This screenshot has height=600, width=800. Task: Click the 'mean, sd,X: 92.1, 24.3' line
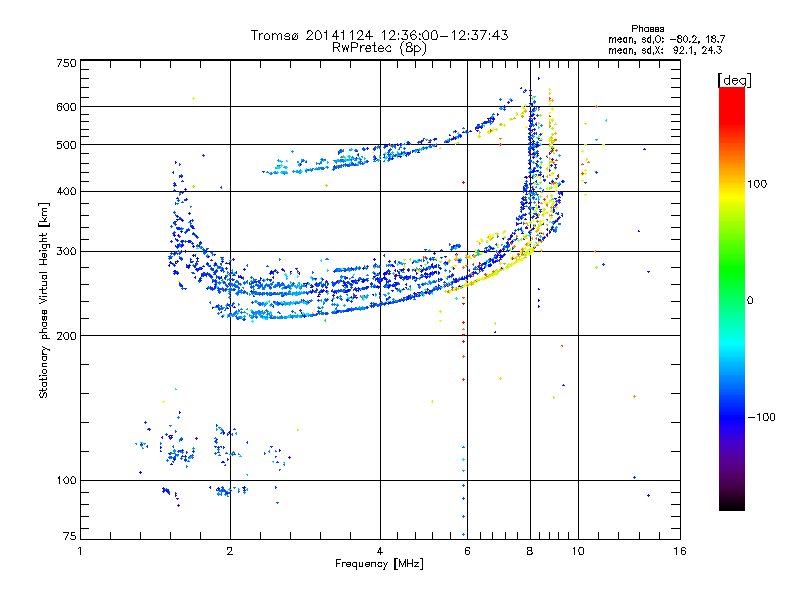(x=665, y=50)
